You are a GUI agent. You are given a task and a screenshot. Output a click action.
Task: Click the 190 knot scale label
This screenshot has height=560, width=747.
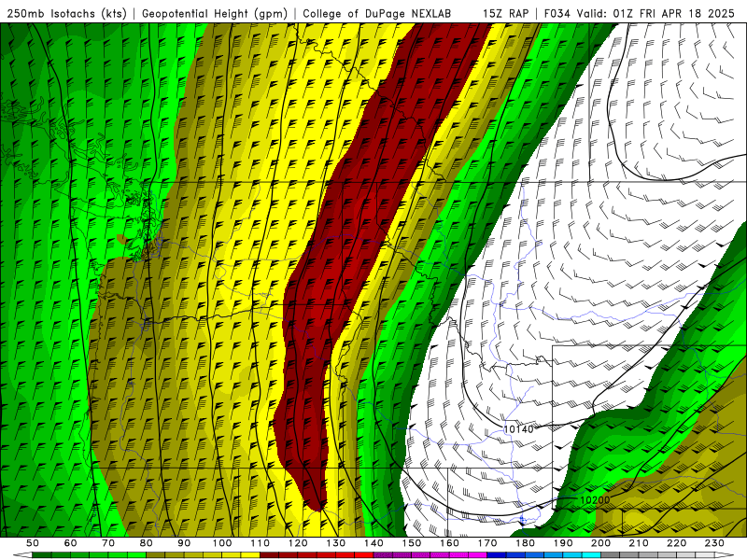click(563, 543)
